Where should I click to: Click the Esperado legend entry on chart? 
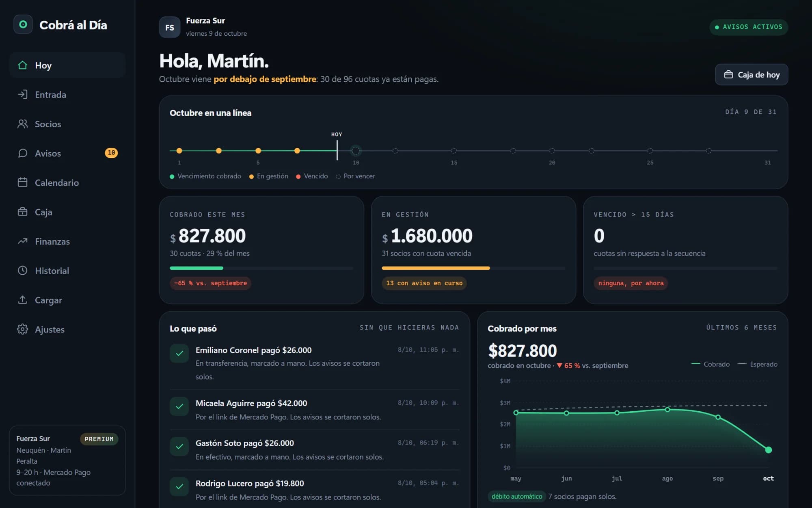click(x=757, y=364)
